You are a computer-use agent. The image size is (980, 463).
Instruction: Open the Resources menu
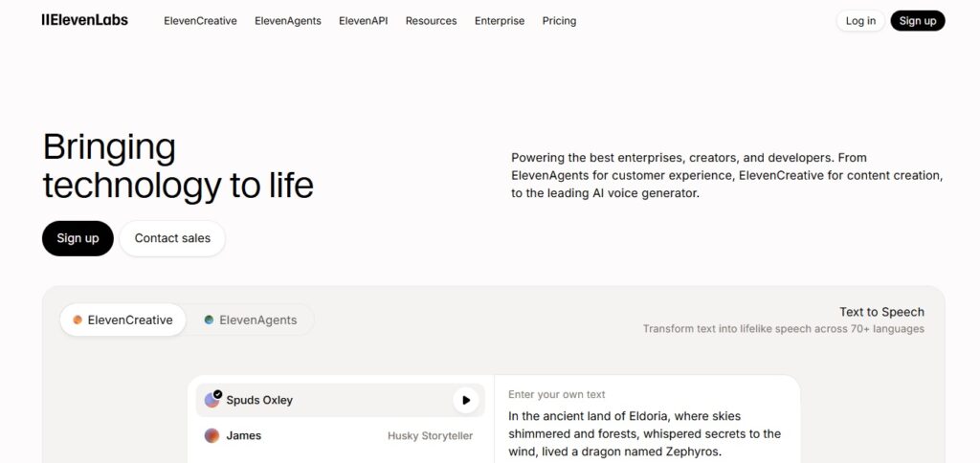431,21
